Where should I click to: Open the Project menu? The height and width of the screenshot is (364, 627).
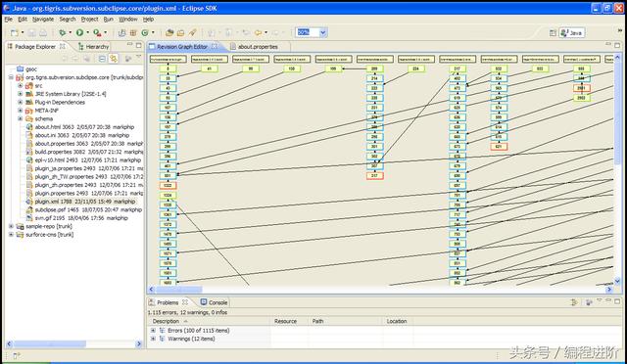click(x=89, y=20)
